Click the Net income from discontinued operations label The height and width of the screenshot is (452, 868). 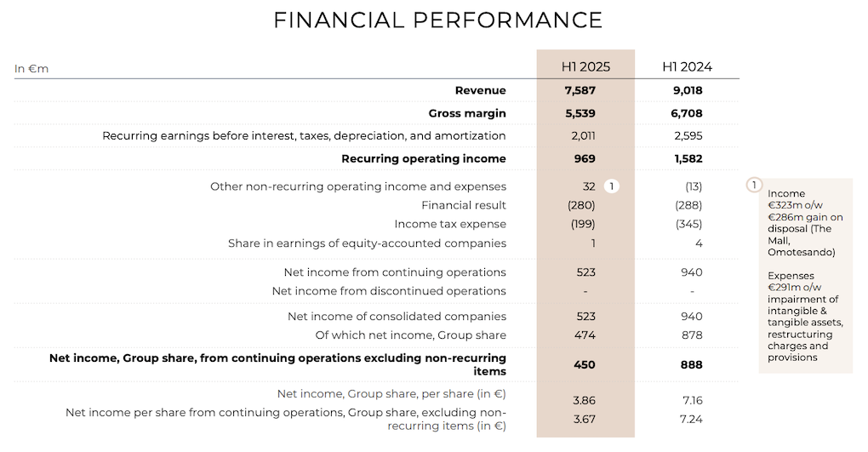coord(389,291)
